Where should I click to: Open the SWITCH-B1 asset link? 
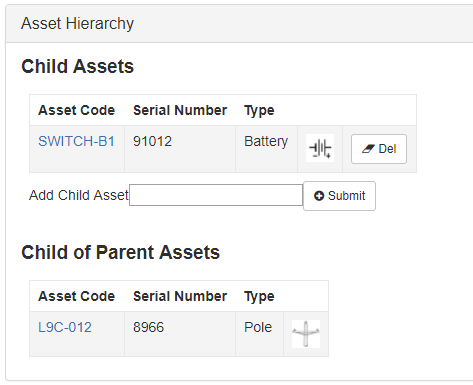tap(76, 141)
